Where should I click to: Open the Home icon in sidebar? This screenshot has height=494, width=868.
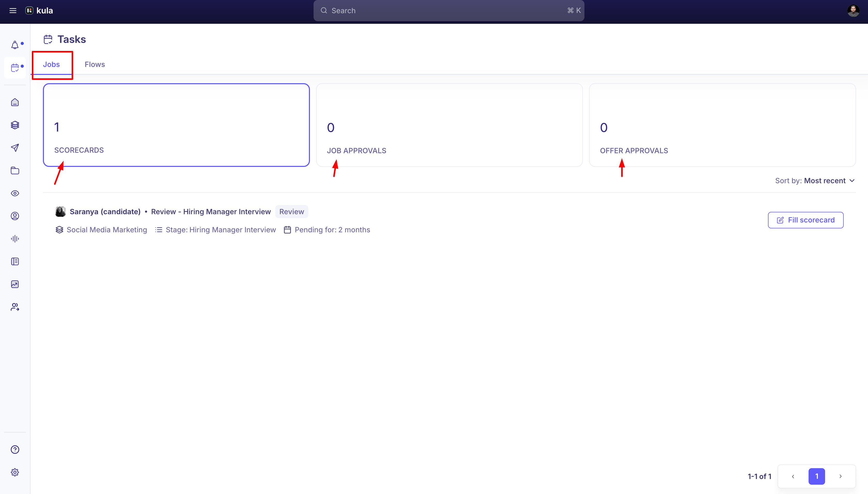14,102
